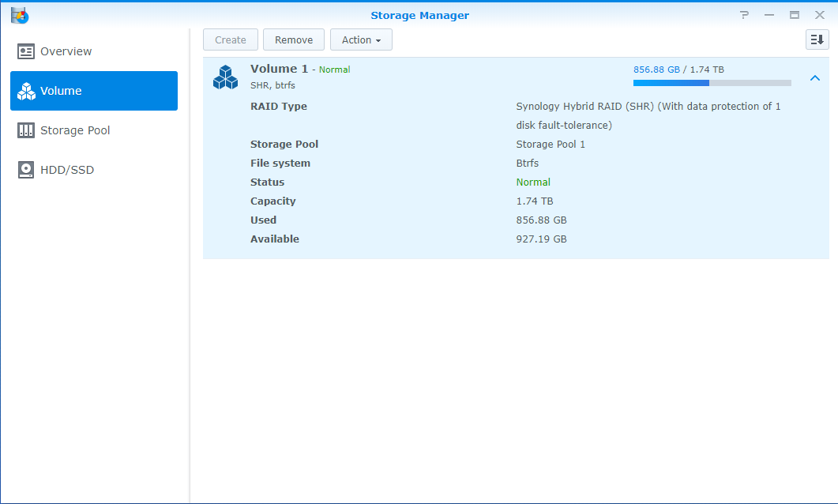Click the help question mark icon

coord(743,14)
